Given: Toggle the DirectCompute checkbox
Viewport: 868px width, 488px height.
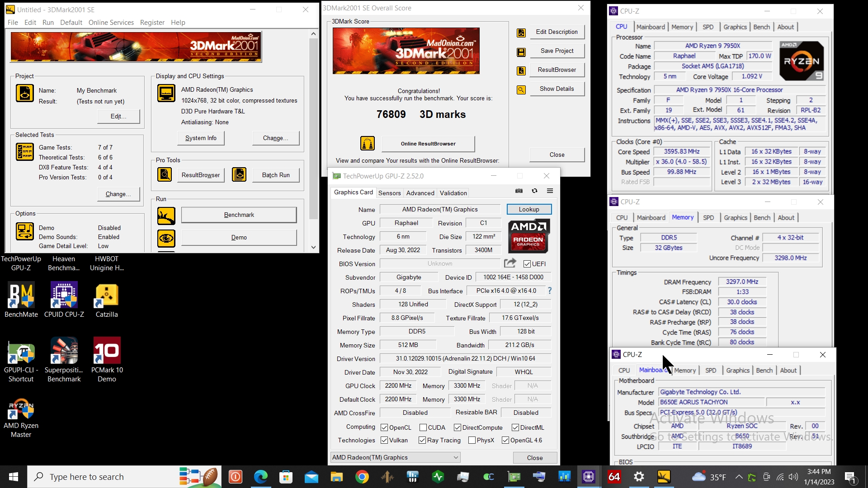Looking at the screenshot, I should pos(458,427).
